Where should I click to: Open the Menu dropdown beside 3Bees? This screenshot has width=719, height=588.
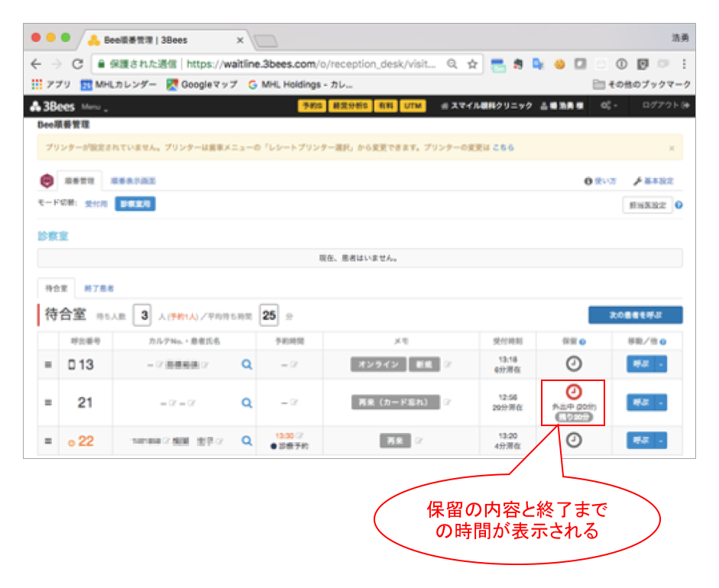tap(95, 107)
